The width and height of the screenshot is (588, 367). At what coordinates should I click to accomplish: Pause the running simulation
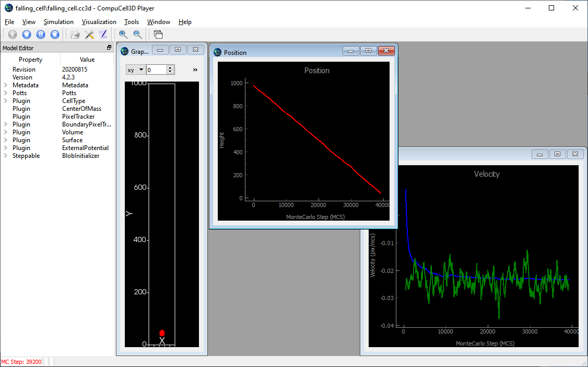coord(41,35)
